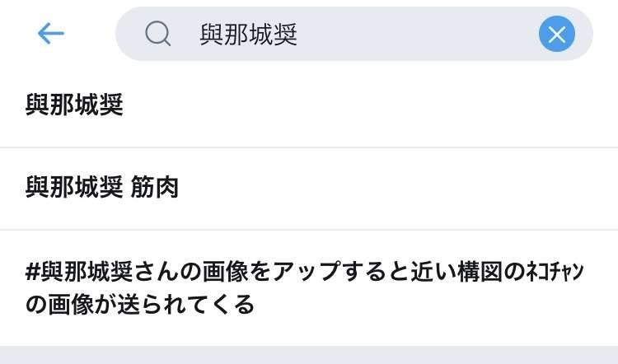Pick the middle suggestion row mentioning 筋肉

[309, 188]
